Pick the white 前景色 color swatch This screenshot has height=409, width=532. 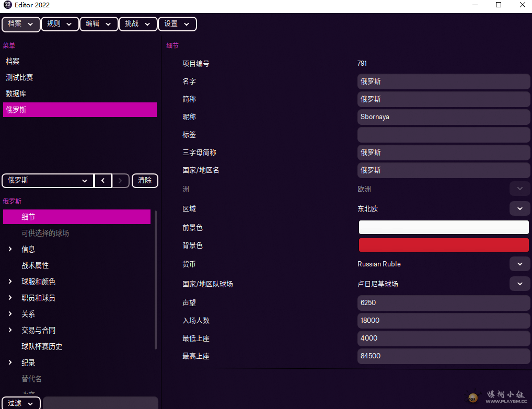[x=444, y=227]
